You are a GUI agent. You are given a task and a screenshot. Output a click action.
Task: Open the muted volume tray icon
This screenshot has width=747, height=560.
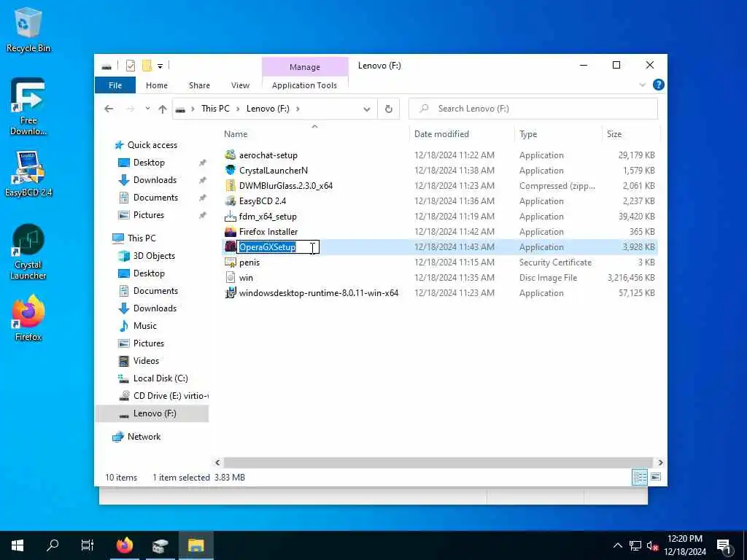(x=651, y=545)
